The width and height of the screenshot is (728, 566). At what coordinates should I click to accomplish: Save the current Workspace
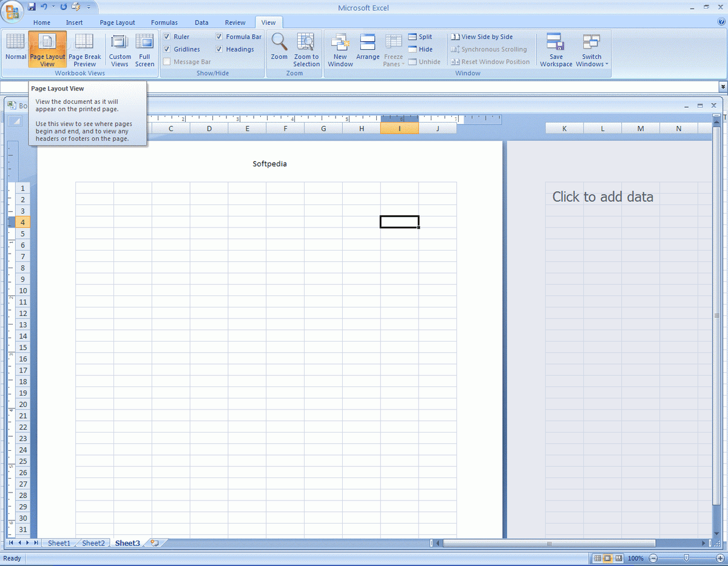(555, 49)
